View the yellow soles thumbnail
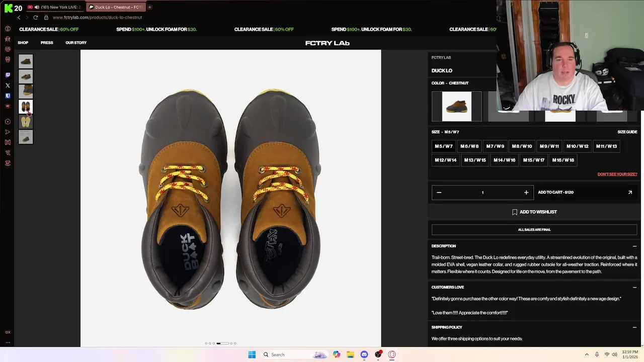The image size is (644, 362). (26, 122)
